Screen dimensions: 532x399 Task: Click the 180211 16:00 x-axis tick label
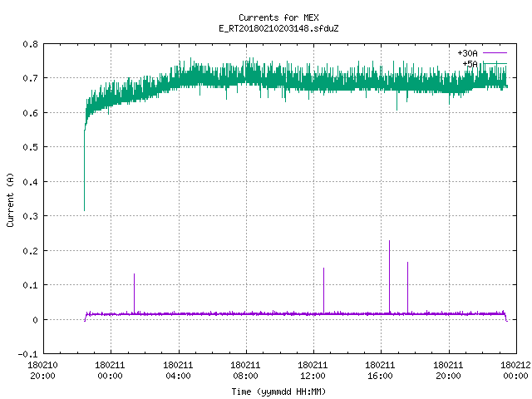coord(380,371)
